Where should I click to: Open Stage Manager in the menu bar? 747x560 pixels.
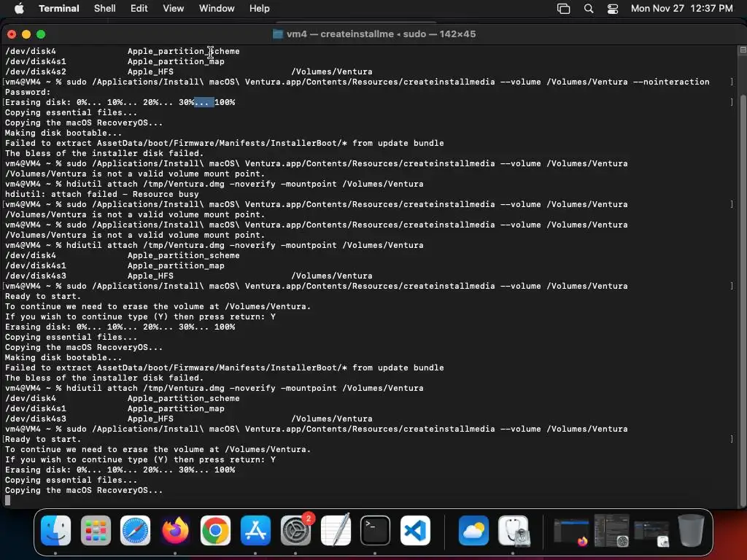564,9
